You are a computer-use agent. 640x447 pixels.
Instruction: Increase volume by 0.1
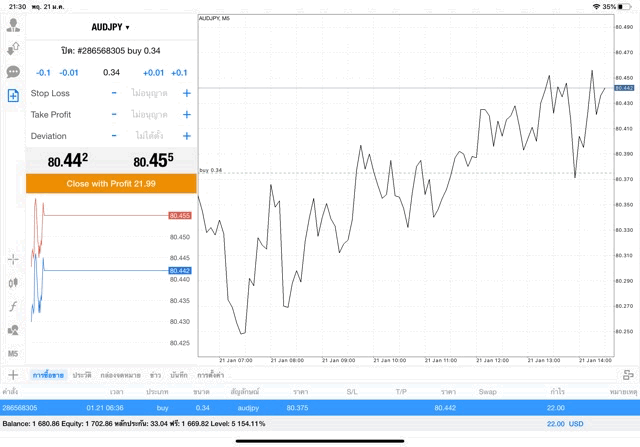179,73
